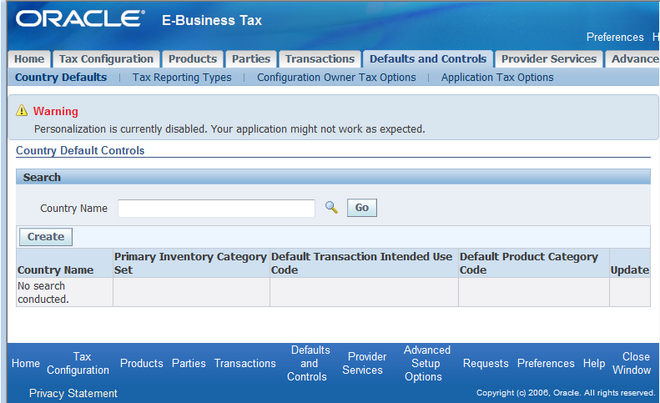Open Tax Reporting Types subtab
Viewport: 660px width, 403px height.
[182, 77]
